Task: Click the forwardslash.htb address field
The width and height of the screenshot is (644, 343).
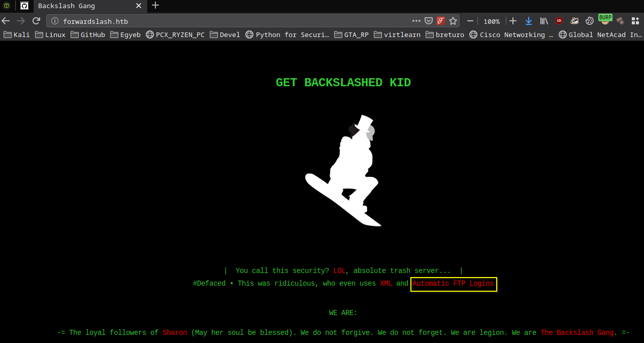Action: pos(234,21)
